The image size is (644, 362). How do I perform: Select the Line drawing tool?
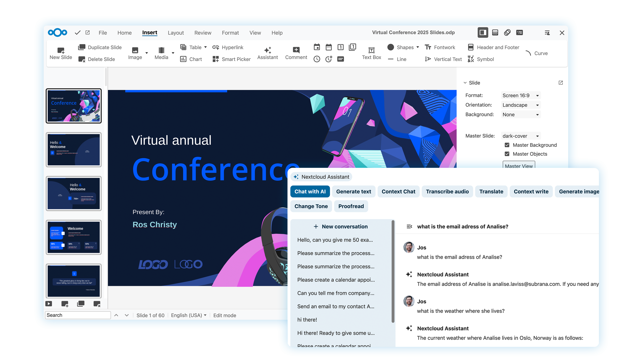click(x=397, y=59)
